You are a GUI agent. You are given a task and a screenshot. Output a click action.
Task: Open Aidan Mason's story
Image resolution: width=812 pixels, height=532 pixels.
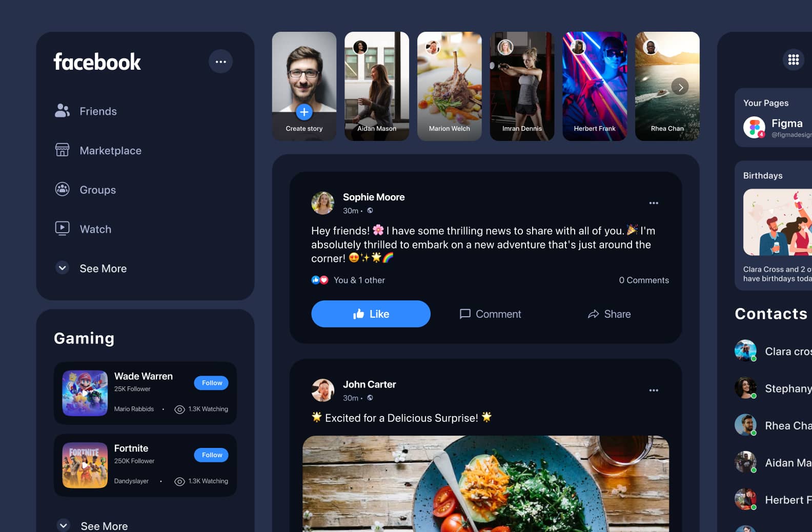(377, 86)
